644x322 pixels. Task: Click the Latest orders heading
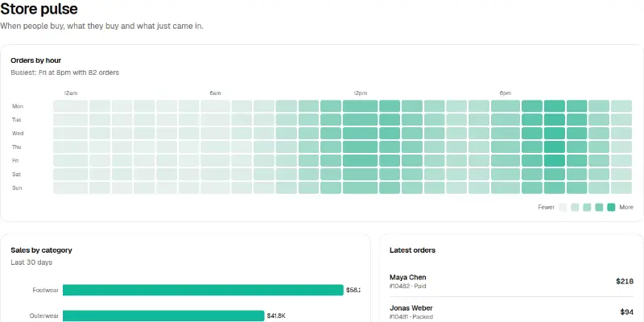tap(412, 250)
